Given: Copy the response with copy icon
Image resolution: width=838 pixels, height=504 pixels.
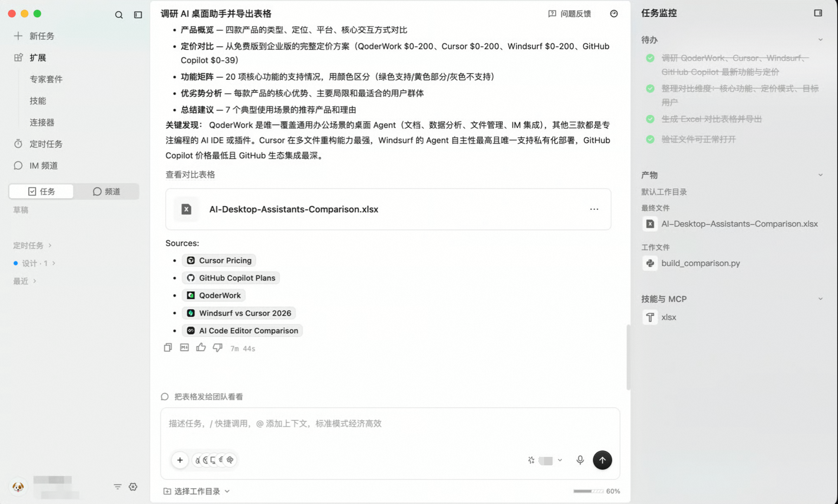Looking at the screenshot, I should coord(168,348).
